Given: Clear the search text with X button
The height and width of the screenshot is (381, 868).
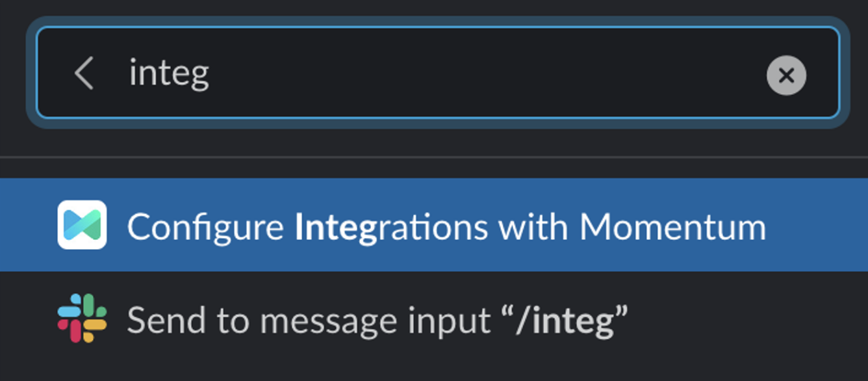Looking at the screenshot, I should click(786, 75).
